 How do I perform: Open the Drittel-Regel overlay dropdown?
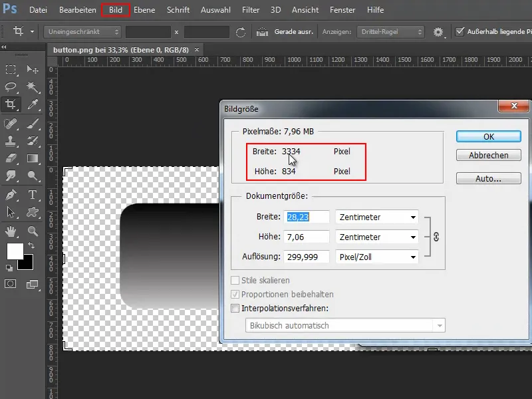[390, 32]
